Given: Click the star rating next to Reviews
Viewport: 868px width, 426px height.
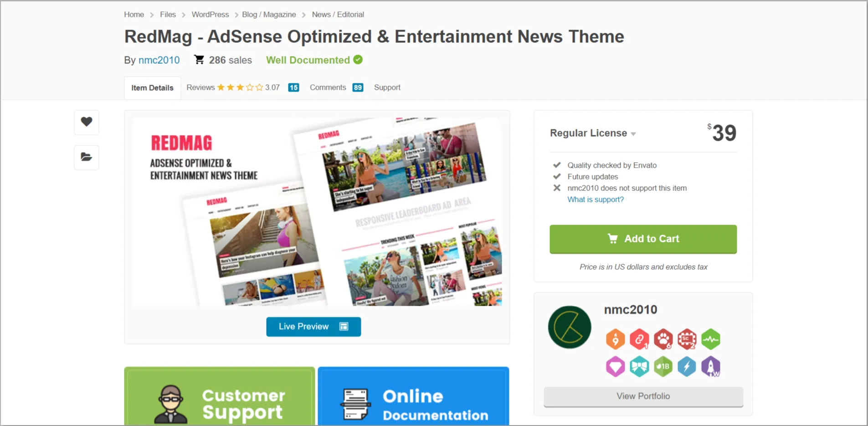Looking at the screenshot, I should click(240, 87).
